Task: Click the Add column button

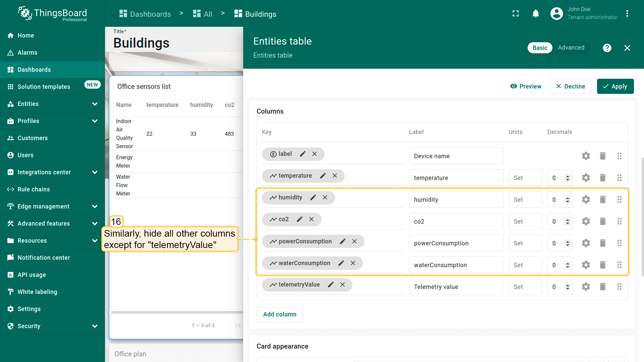Action: pos(280,314)
